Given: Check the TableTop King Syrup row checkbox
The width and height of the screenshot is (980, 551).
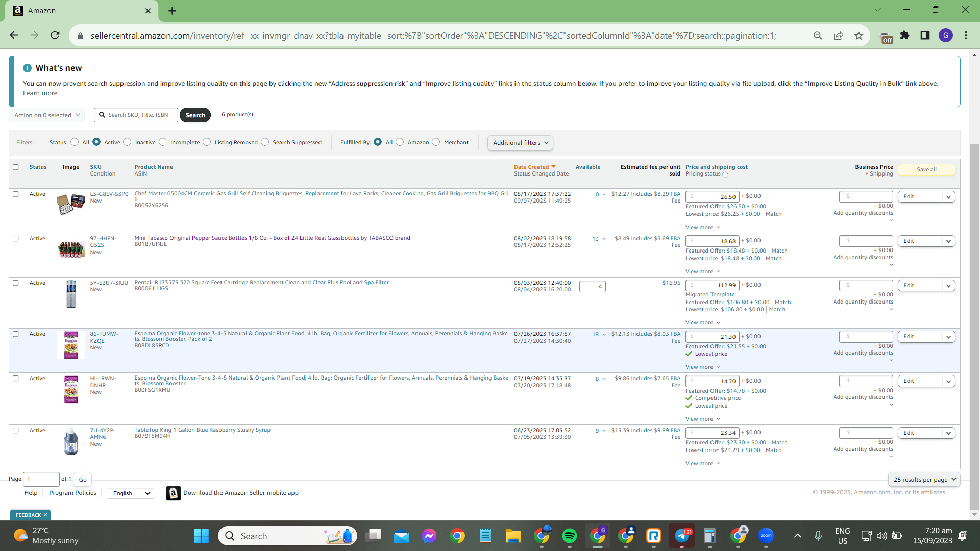Looking at the screenshot, I should tap(16, 431).
